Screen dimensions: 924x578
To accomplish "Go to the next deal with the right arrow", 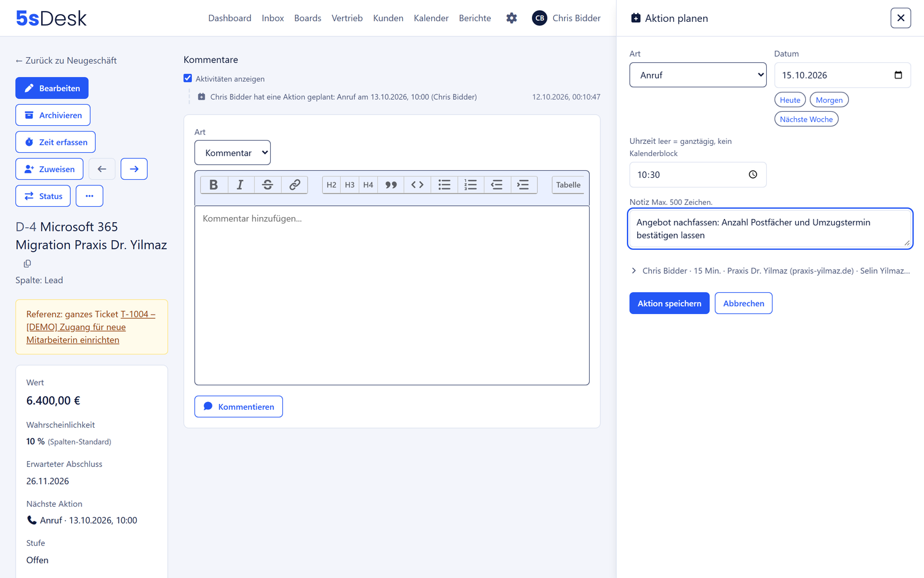I will pyautogui.click(x=134, y=169).
